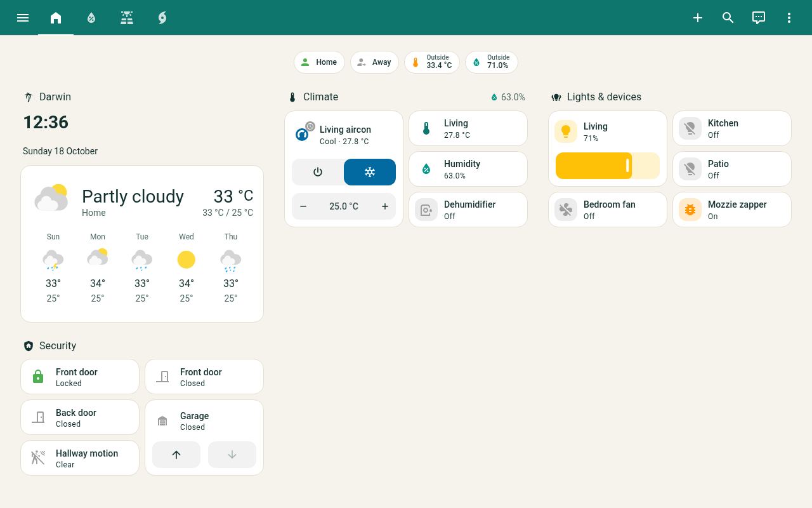812x508 pixels.
Task: Close the Garage with the down arrow
Action: click(x=232, y=455)
